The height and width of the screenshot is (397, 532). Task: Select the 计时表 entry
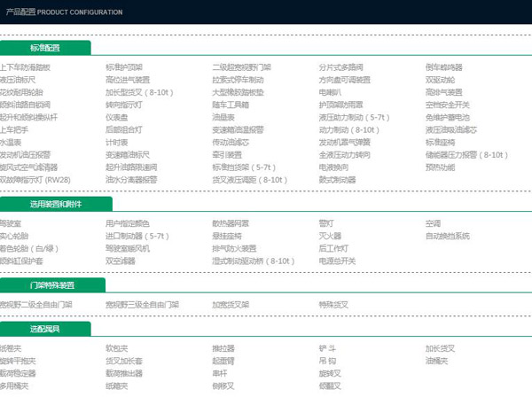[117, 141]
